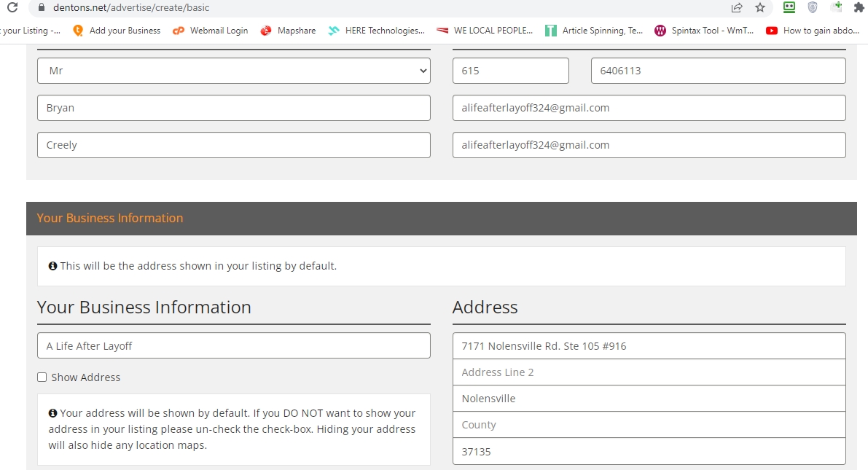This screenshot has height=470, width=868.
Task: Click the HERE Technologies bookmark
Action: [377, 31]
